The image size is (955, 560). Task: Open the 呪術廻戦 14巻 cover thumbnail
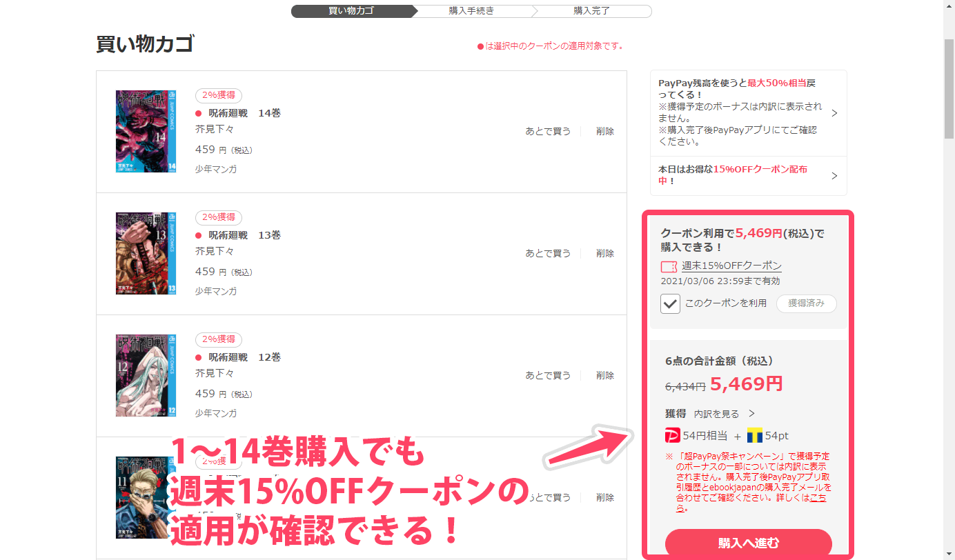tap(146, 131)
